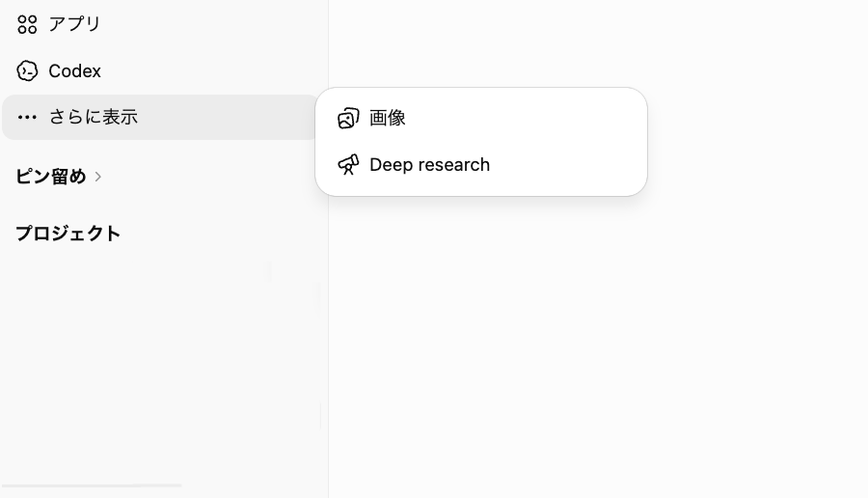Image resolution: width=868 pixels, height=498 pixels.
Task: Expand the ピン留め section chevron arrow
Action: [98, 177]
